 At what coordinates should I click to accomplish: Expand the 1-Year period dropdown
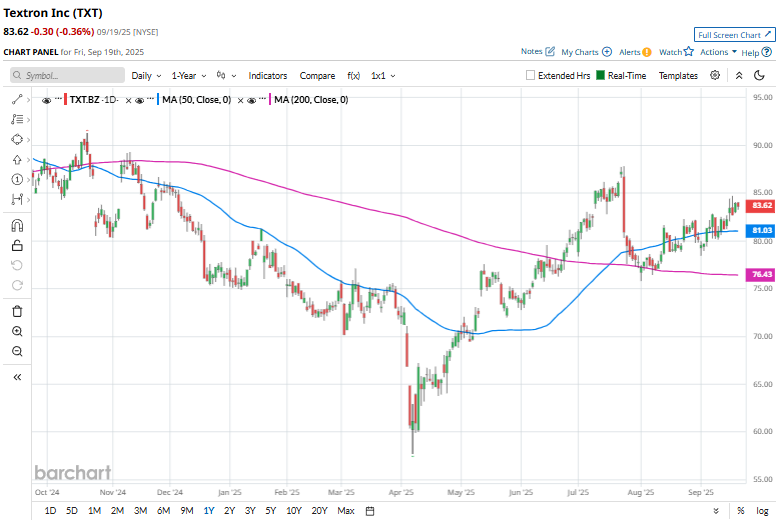189,75
